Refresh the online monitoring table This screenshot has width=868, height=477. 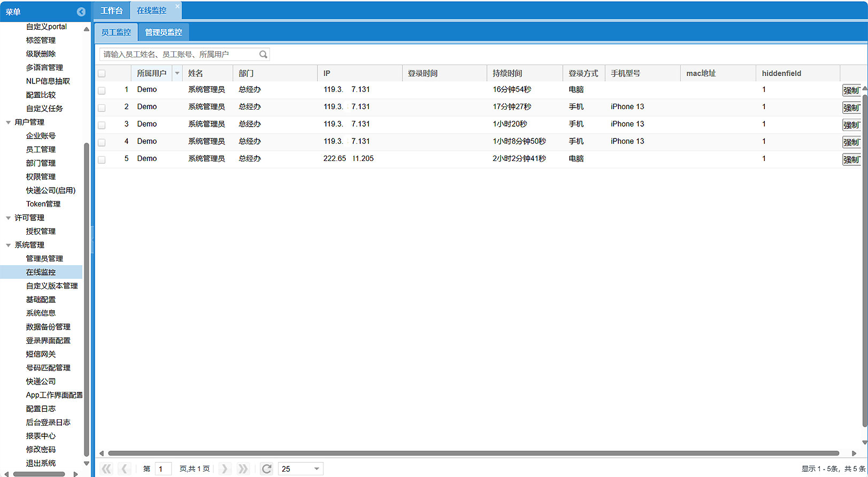pos(266,469)
